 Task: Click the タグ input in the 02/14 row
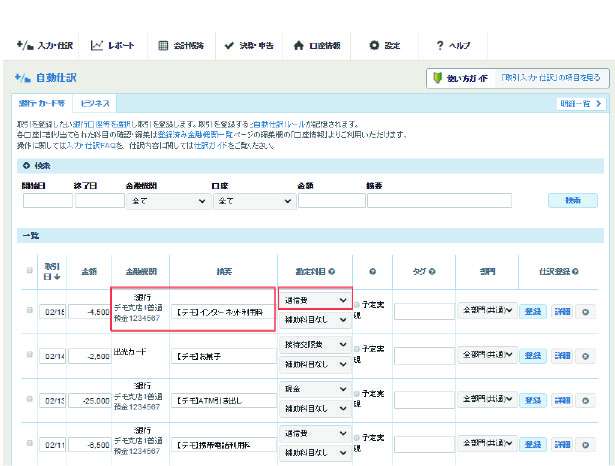tap(424, 356)
